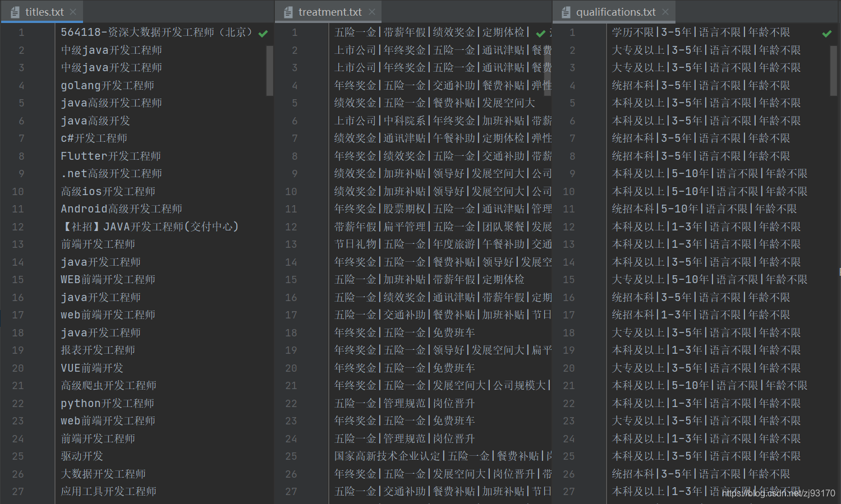The width and height of the screenshot is (841, 504).
Task: Click line '报表开发工程师'
Action: point(98,350)
